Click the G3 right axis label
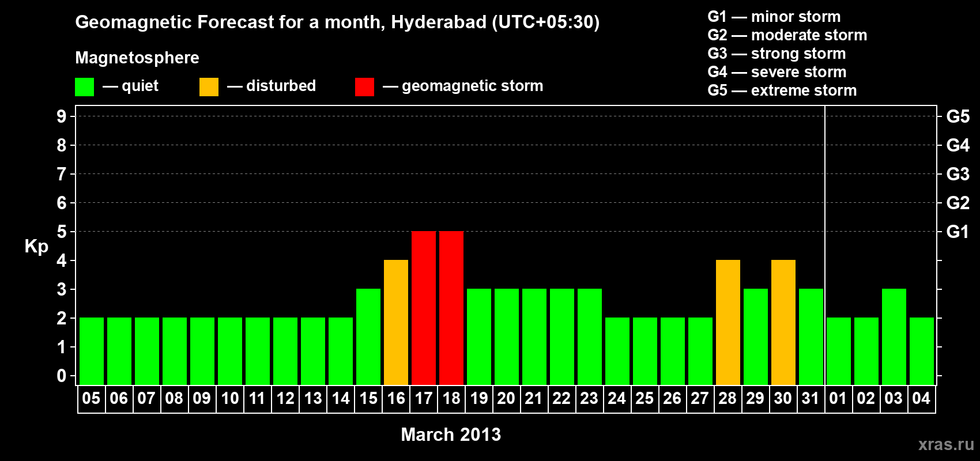This screenshot has height=461, width=980. coord(958,174)
